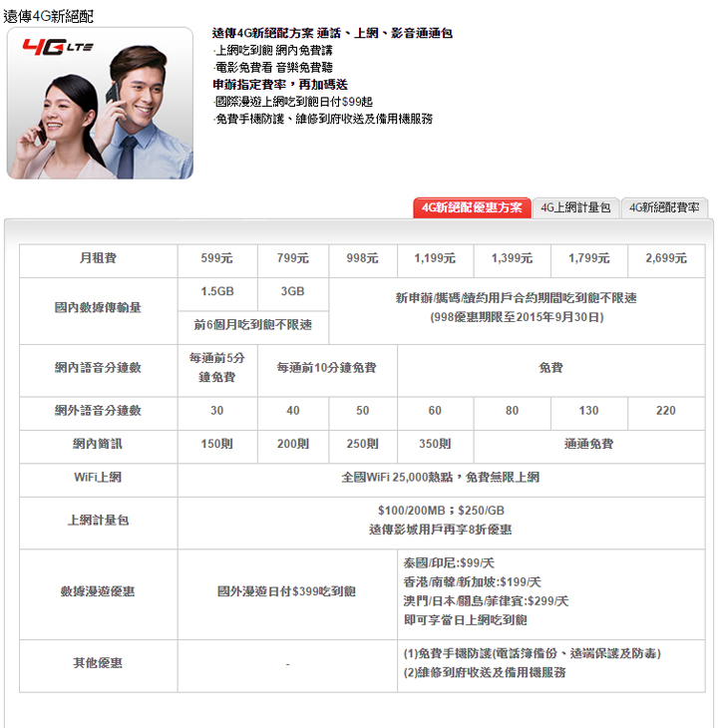The image size is (718, 728).
Task: Click the 申辦指定費率，再加碼送 heading
Action: coord(280,85)
